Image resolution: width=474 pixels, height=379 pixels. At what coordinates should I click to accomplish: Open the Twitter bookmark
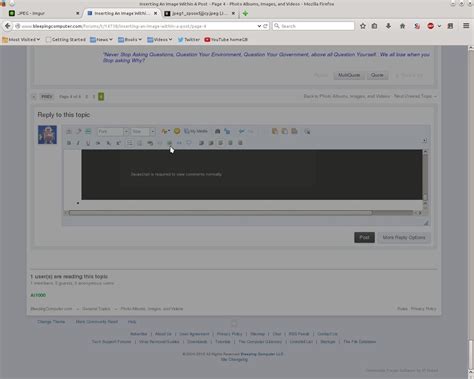tap(189, 40)
